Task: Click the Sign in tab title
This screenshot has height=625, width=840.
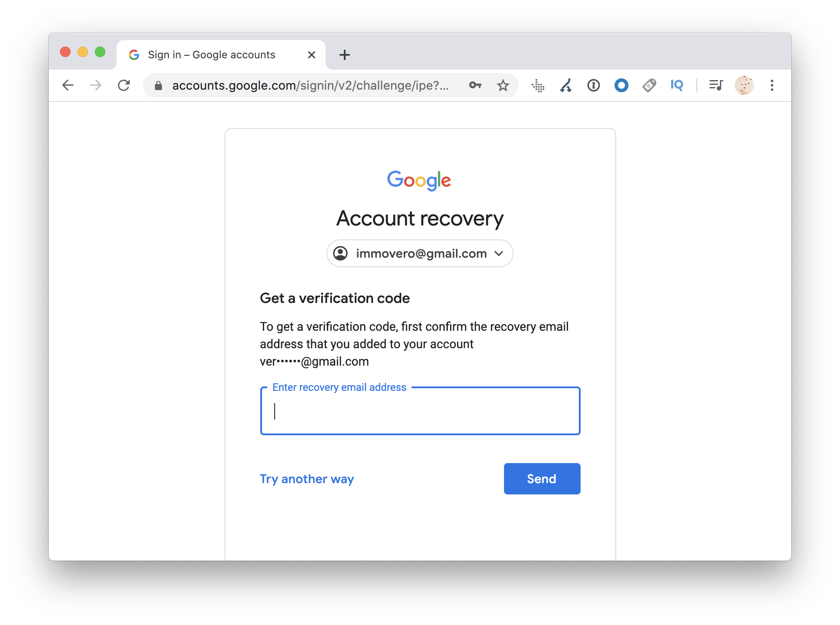Action: click(210, 54)
